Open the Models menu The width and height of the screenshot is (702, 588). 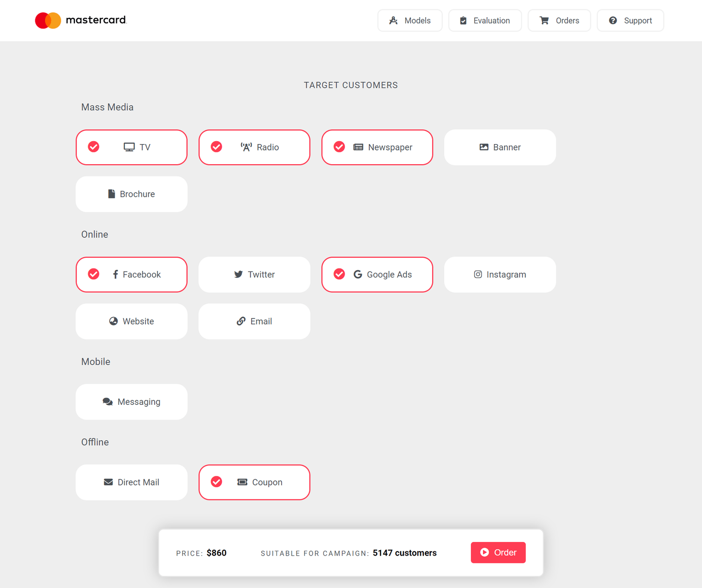pyautogui.click(x=410, y=21)
